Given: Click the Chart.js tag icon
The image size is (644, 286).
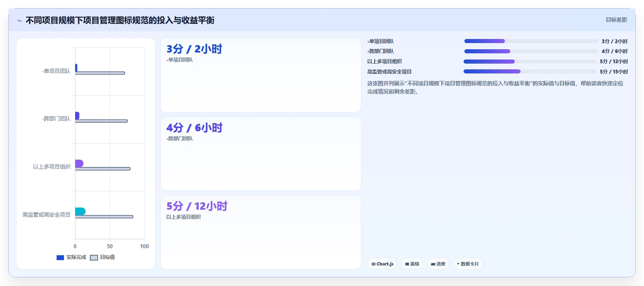Looking at the screenshot, I should 373,264.
